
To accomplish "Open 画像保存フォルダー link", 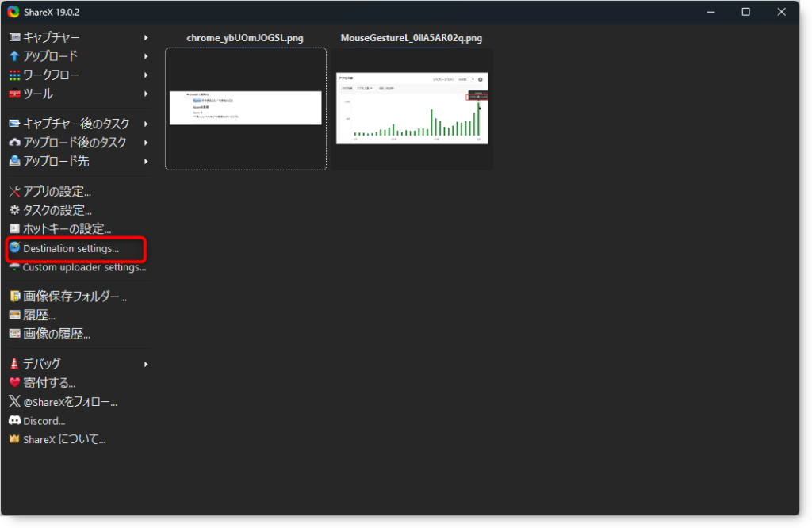I will tap(75, 297).
